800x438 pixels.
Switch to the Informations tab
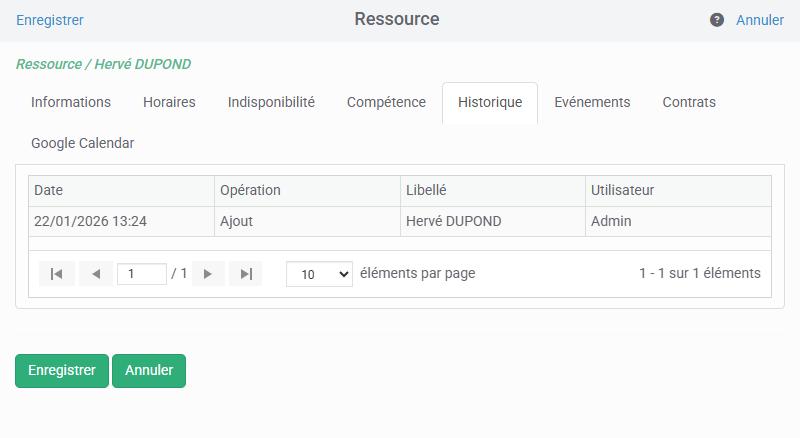pos(71,102)
